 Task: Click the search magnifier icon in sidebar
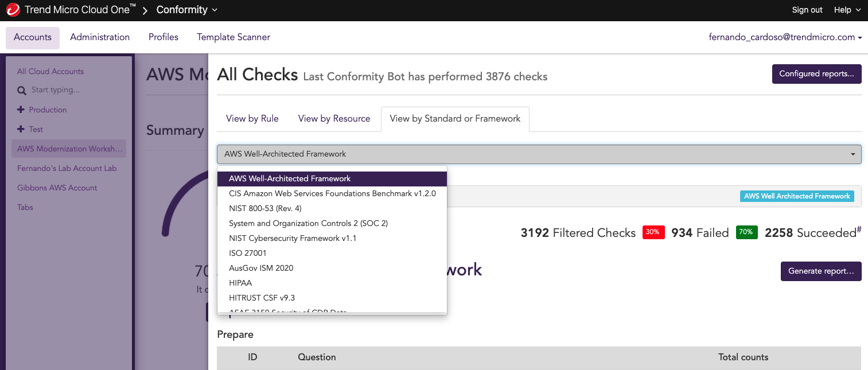click(x=22, y=91)
